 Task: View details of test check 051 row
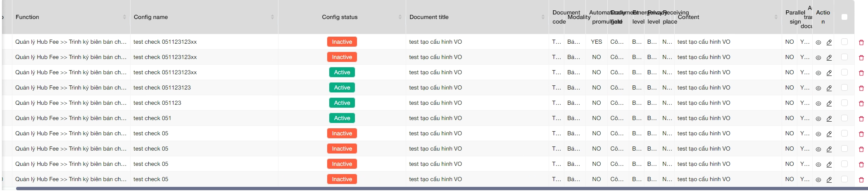point(818,118)
